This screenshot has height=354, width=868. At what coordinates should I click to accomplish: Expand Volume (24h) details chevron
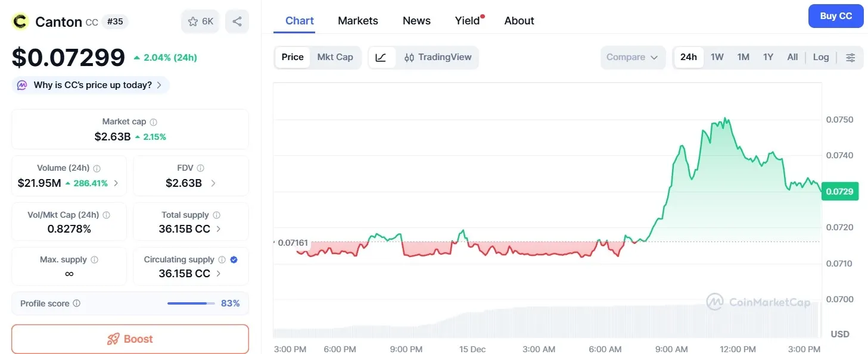(x=116, y=183)
